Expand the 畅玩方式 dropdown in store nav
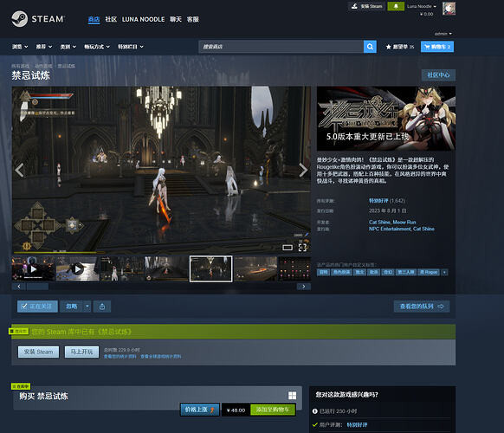Image resolution: width=504 pixels, height=433 pixels. pyautogui.click(x=97, y=47)
